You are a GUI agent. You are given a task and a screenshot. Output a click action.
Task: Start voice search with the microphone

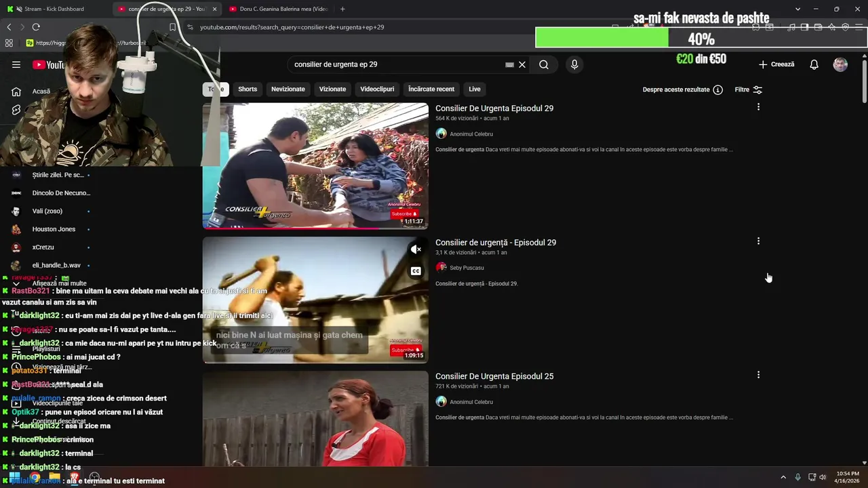[574, 64]
